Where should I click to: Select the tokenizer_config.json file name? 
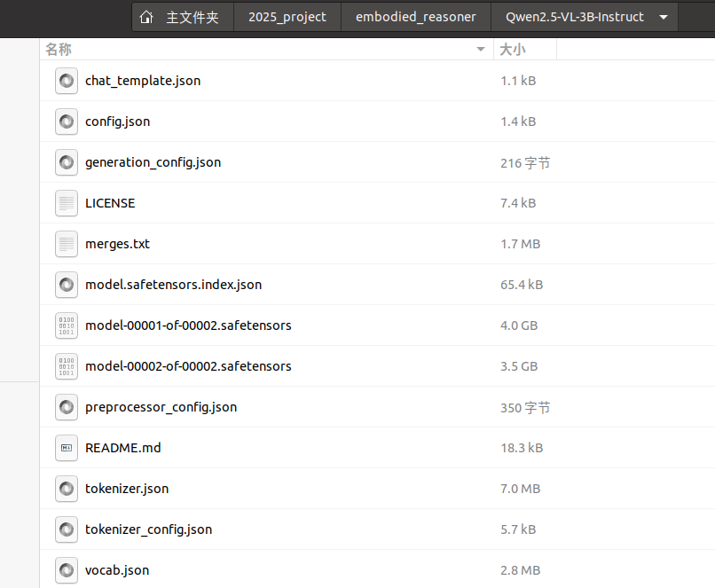(149, 529)
